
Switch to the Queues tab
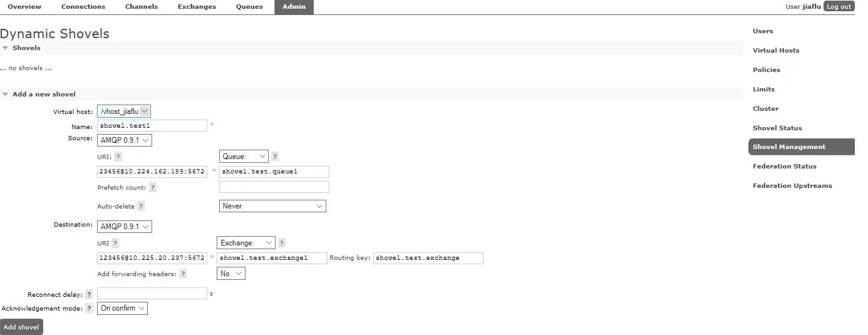point(249,7)
